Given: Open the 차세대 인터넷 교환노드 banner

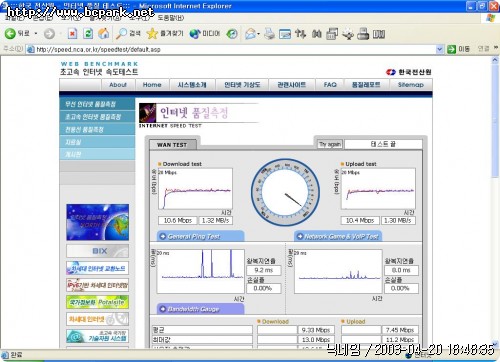Looking at the screenshot, I should [x=97, y=268].
